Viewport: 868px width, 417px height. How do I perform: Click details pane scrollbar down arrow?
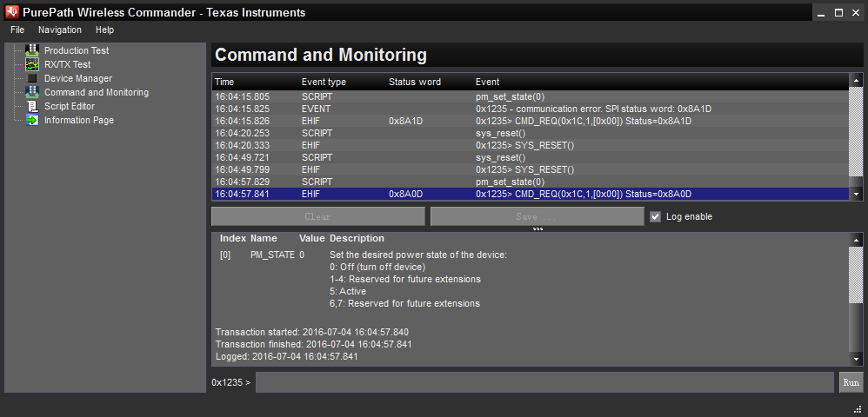857,359
